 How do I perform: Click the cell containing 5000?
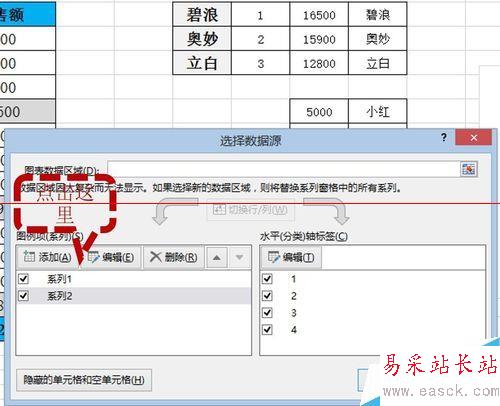319,112
